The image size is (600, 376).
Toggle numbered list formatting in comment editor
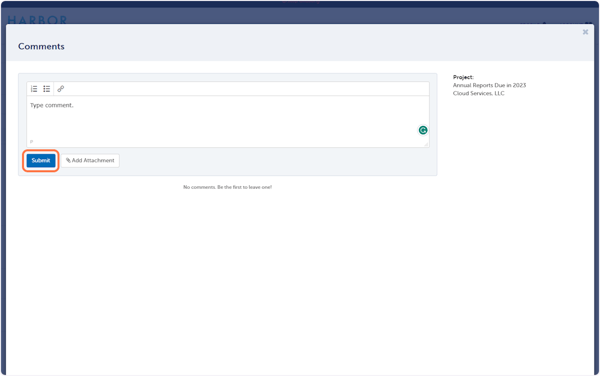(34, 89)
